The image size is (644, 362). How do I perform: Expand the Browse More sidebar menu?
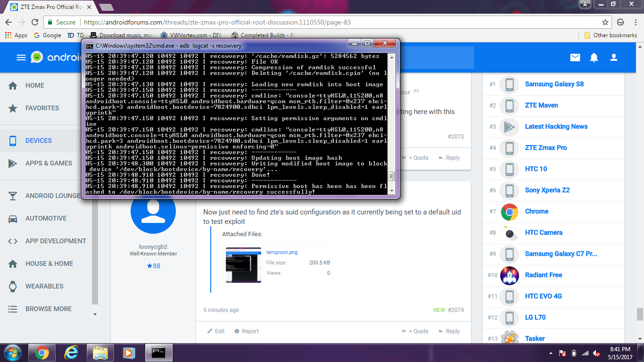click(48, 309)
